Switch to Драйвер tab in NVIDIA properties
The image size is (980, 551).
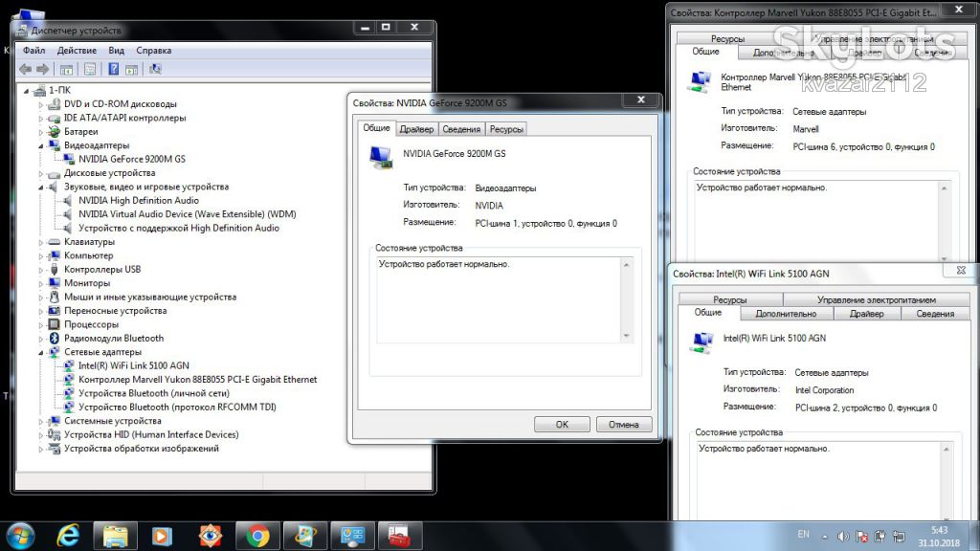click(417, 129)
